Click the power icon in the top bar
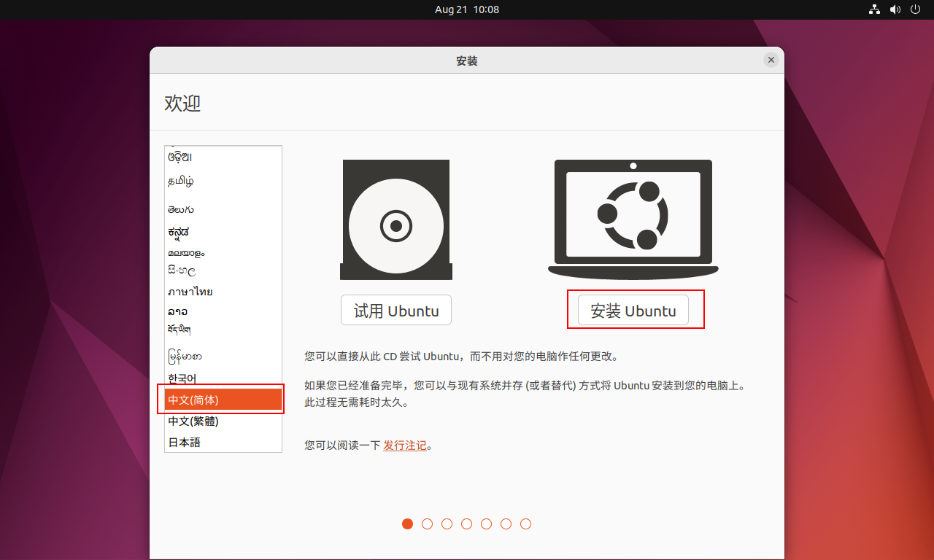The image size is (934, 560). (x=915, y=9)
